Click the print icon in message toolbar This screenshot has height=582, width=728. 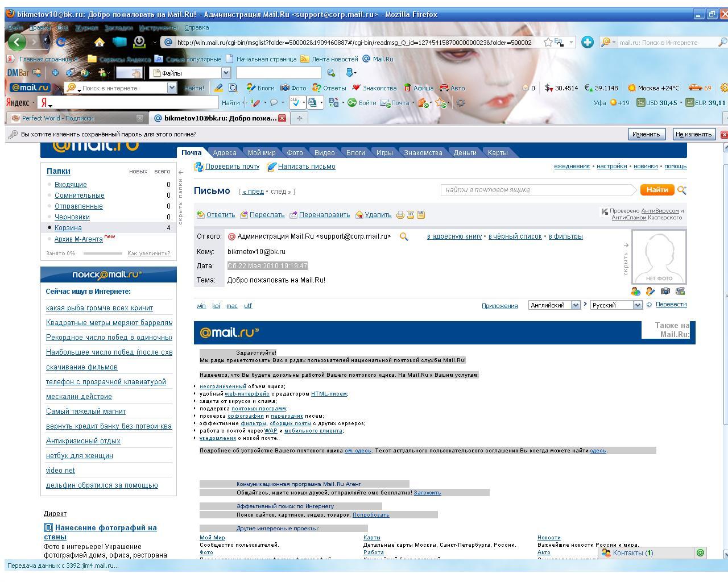tap(400, 215)
